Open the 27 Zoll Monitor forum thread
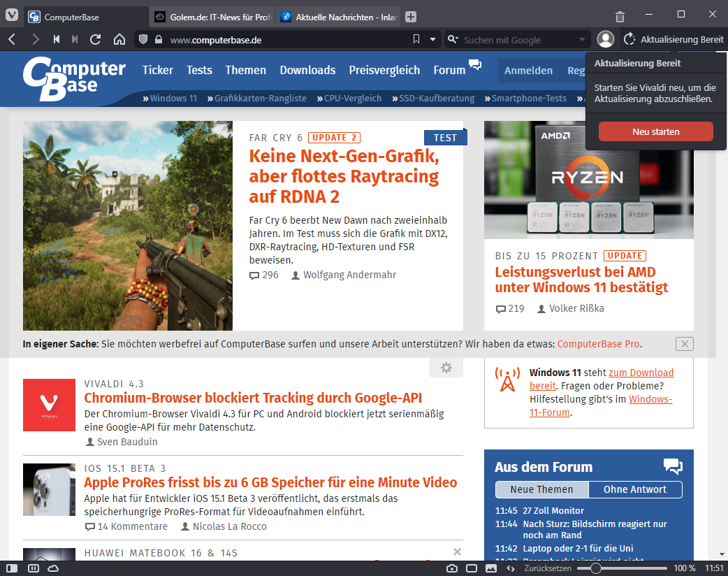 tap(553, 510)
